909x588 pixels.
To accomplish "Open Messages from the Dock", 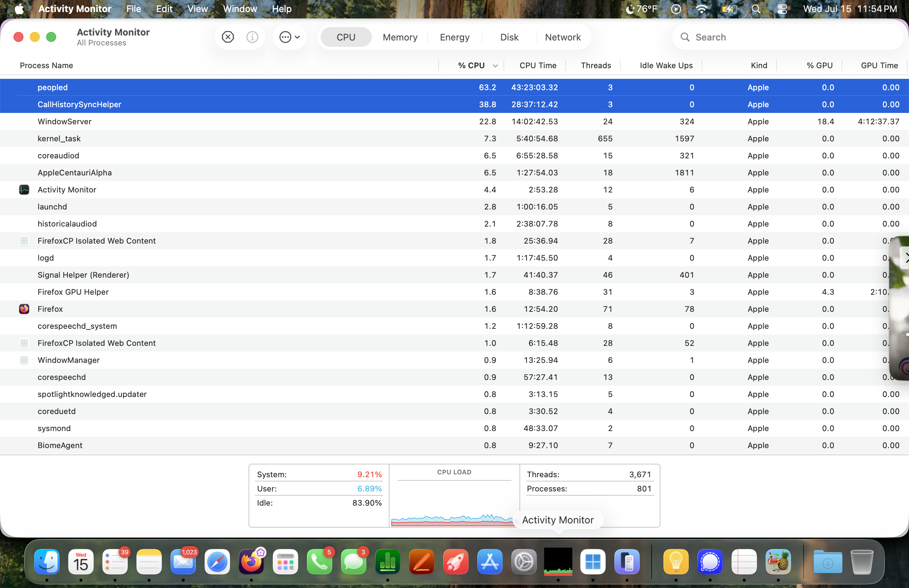I will pos(354,561).
